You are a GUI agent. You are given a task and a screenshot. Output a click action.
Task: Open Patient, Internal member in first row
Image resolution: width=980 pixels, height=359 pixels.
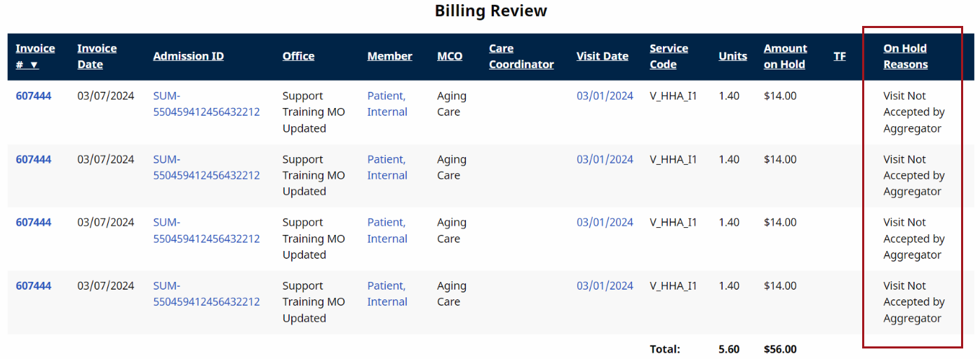[387, 104]
